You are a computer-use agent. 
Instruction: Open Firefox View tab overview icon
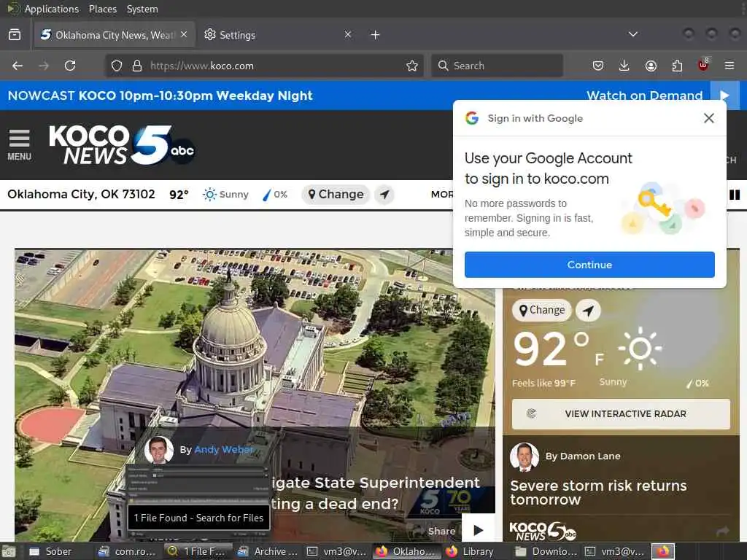[x=15, y=35]
